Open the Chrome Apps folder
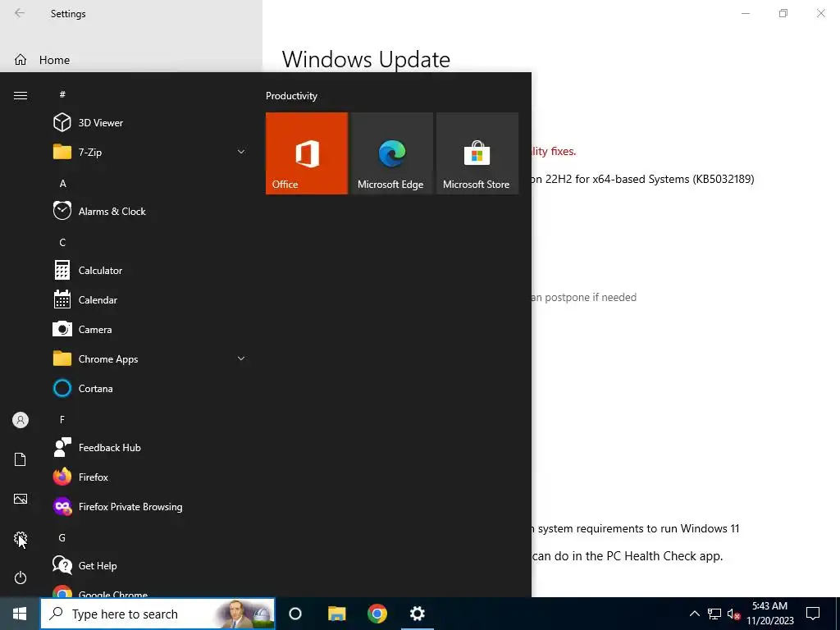 tap(150, 359)
